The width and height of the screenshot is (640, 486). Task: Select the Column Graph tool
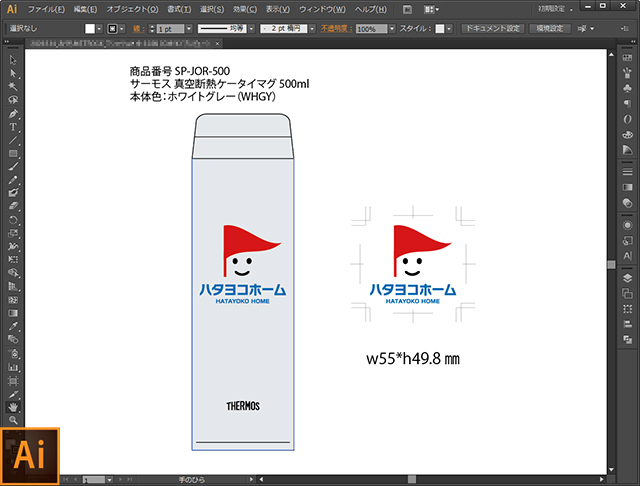click(x=13, y=367)
